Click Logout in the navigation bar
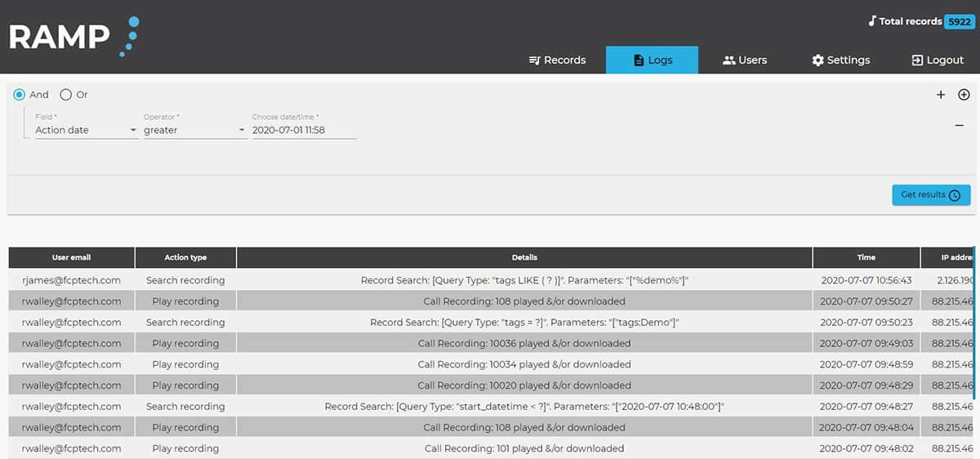This screenshot has width=980, height=459. [938, 60]
